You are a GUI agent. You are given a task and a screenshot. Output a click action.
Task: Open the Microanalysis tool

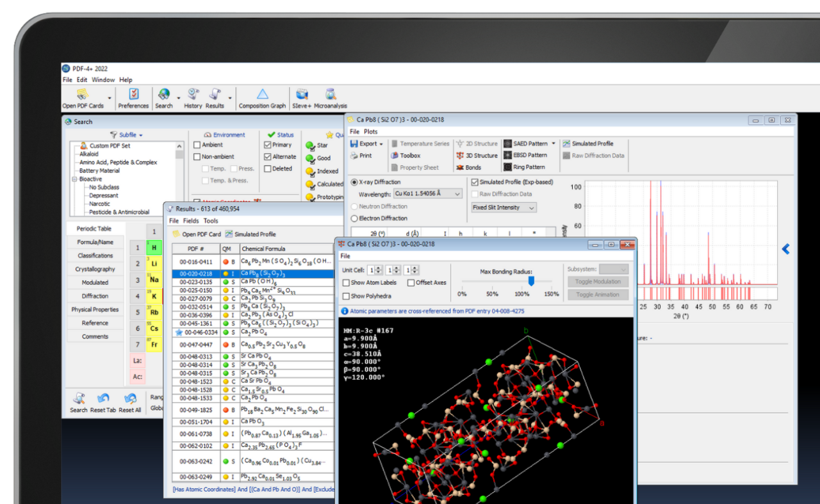(331, 99)
